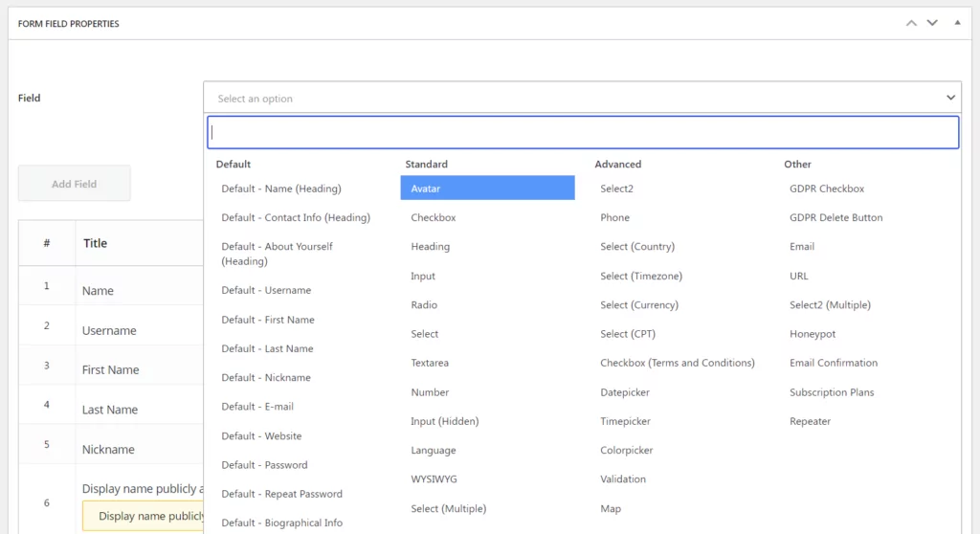The image size is (980, 534).
Task: Choose the Map field
Action: (x=611, y=508)
